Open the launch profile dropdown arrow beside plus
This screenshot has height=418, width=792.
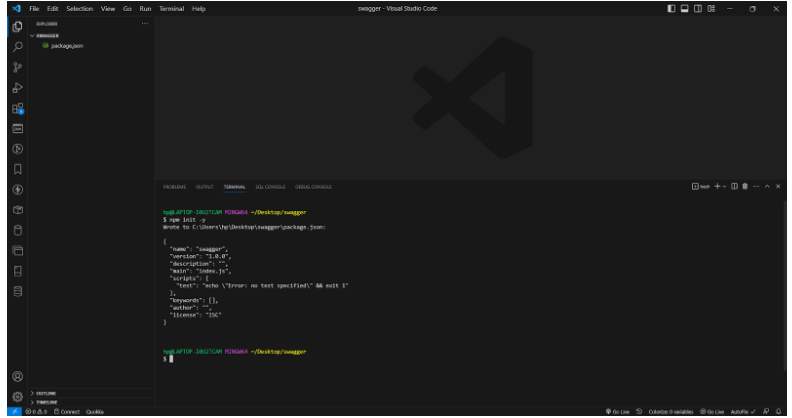(x=724, y=187)
